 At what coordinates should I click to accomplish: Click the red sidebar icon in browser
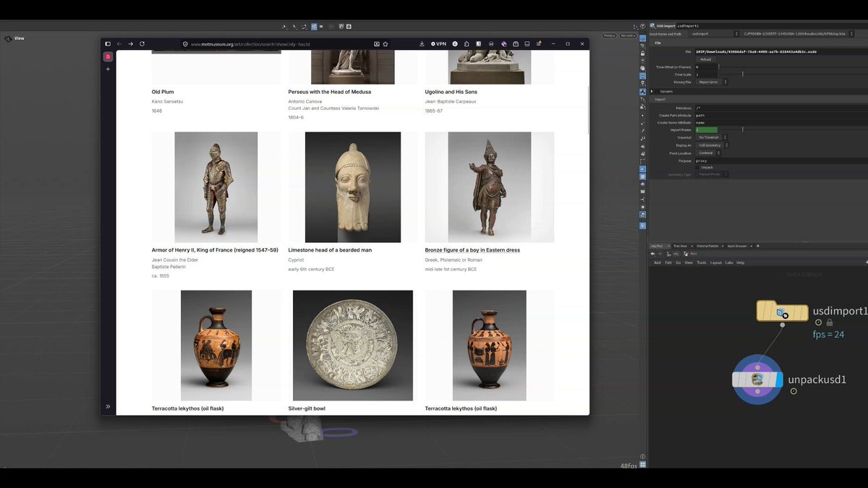(x=108, y=56)
